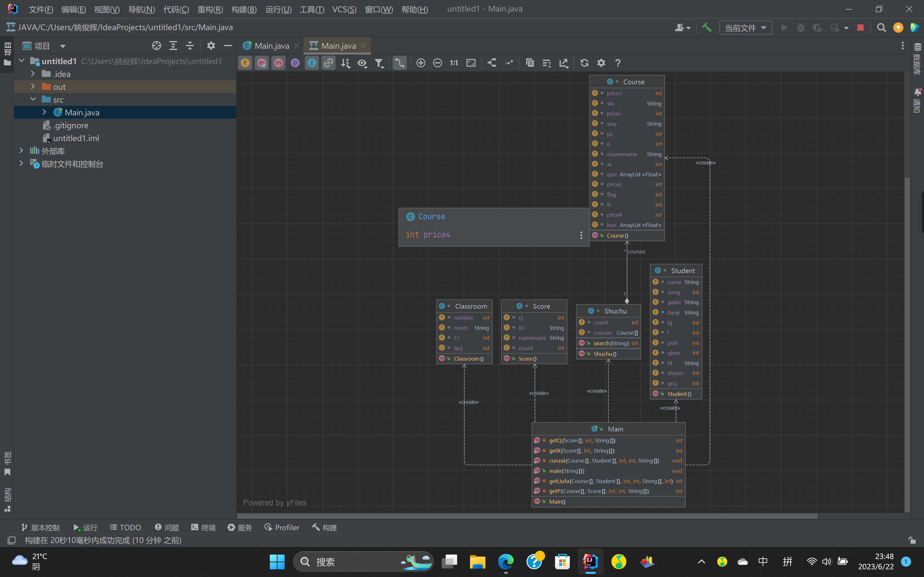The height and width of the screenshot is (577, 924).
Task: Click the Fit Content icon
Action: [x=471, y=63]
